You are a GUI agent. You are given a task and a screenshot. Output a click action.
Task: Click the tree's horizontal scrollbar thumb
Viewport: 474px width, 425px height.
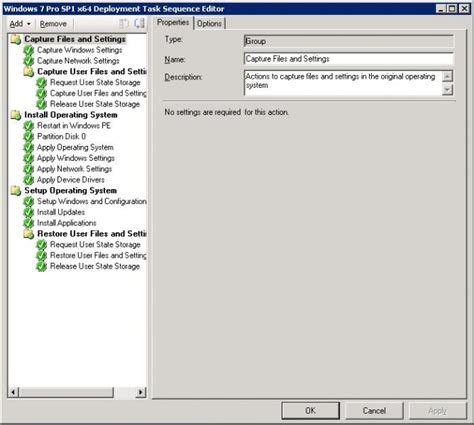66,392
